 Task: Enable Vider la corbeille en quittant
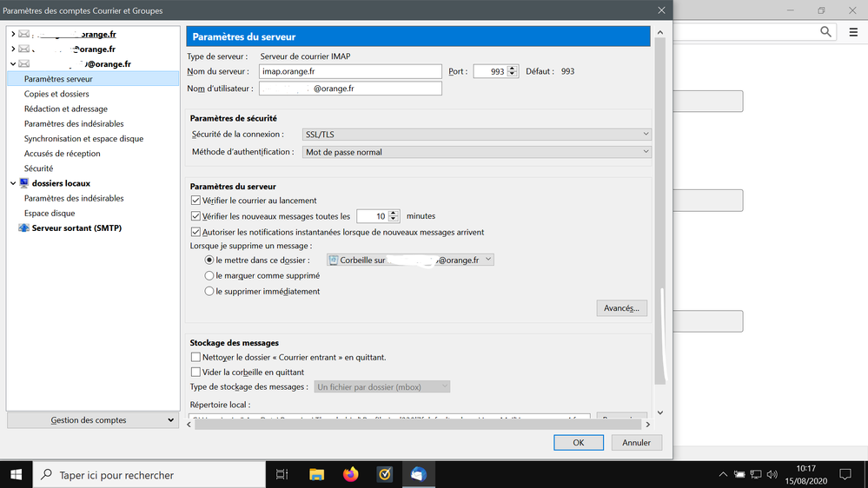(195, 372)
